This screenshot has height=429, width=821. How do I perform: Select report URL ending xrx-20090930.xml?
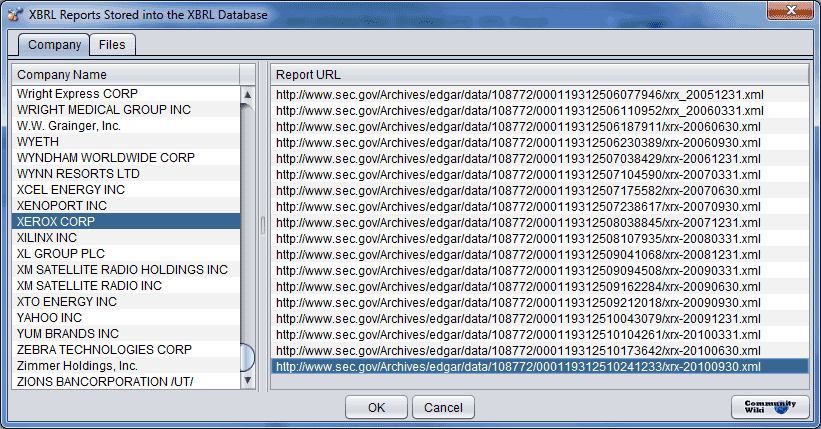pos(540,302)
